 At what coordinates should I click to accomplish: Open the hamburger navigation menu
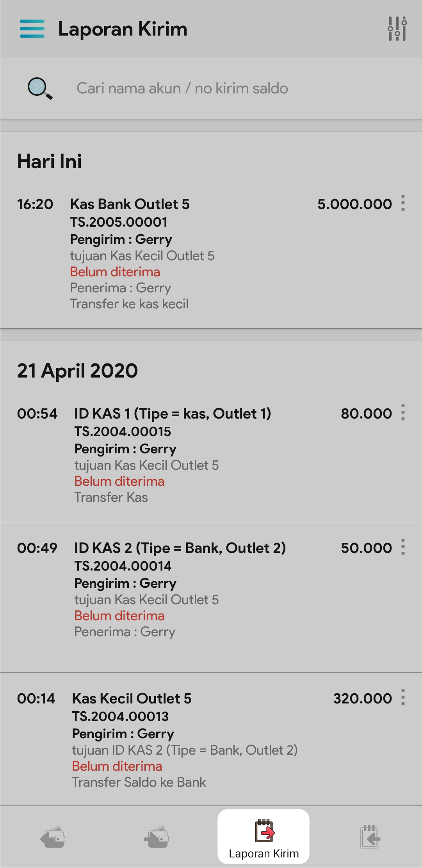click(32, 29)
